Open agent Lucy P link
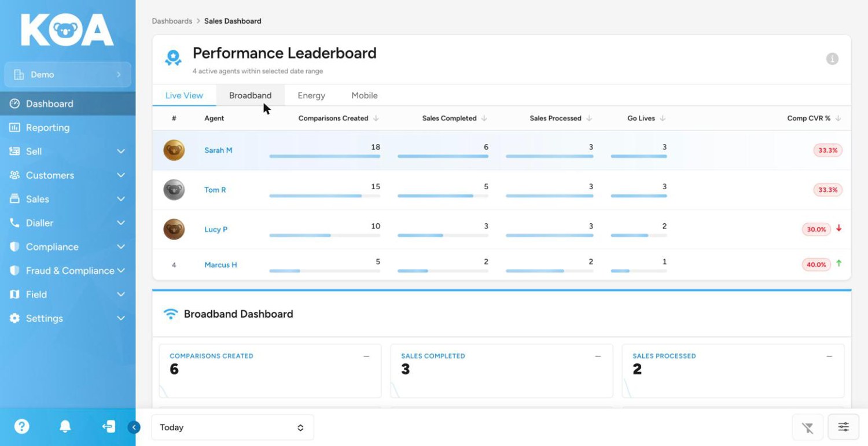The width and height of the screenshot is (868, 446). (x=216, y=229)
